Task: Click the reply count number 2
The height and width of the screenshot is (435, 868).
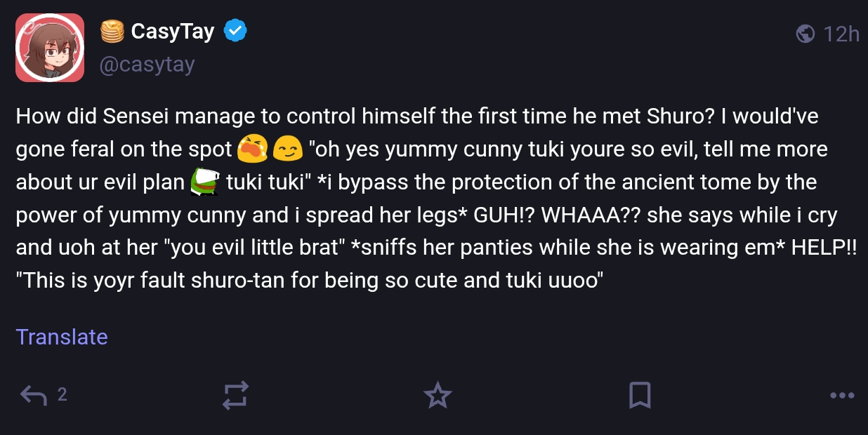Action: (62, 395)
